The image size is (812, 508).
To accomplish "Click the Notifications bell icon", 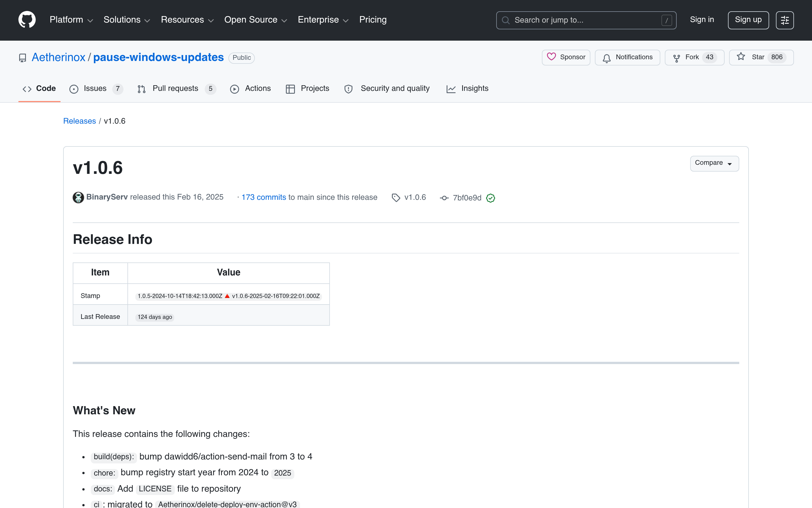I will point(606,58).
